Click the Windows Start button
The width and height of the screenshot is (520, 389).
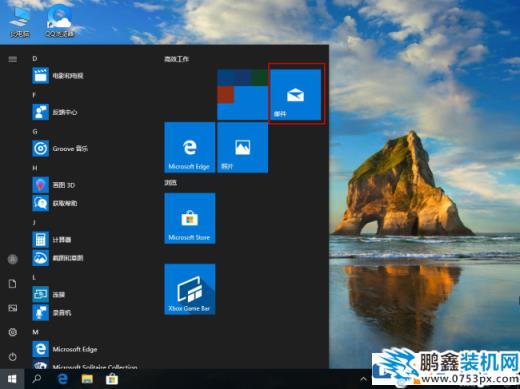(12, 379)
